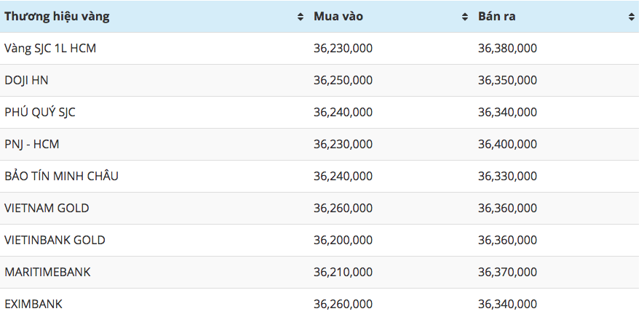The image size is (644, 314).
Task: Select the Vàng SJC 1L HCM row
Action: tap(319, 49)
